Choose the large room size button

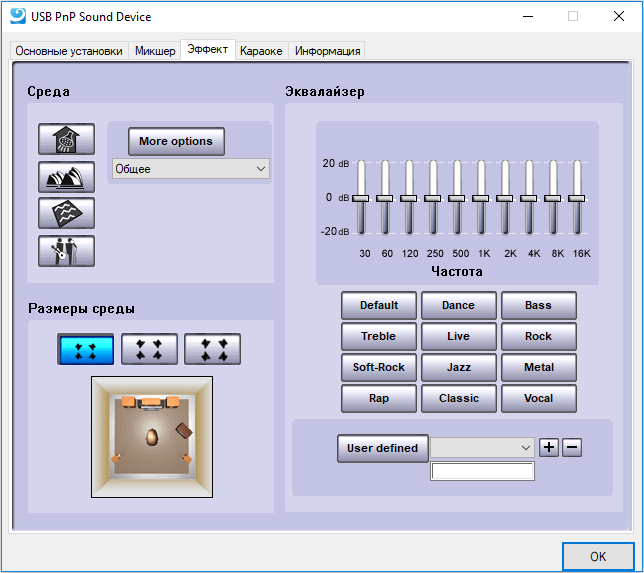212,350
